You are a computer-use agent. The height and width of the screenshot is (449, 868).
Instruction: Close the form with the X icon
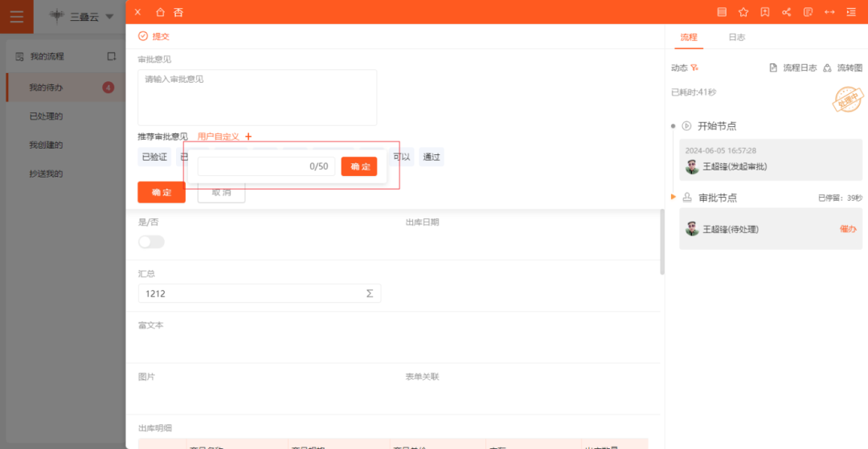click(138, 12)
